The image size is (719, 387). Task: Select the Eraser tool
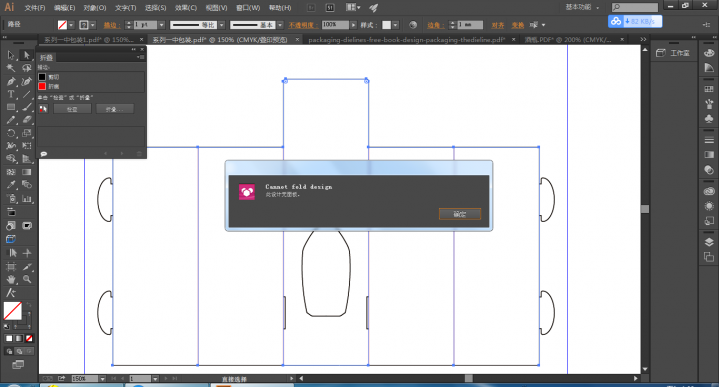pos(27,120)
